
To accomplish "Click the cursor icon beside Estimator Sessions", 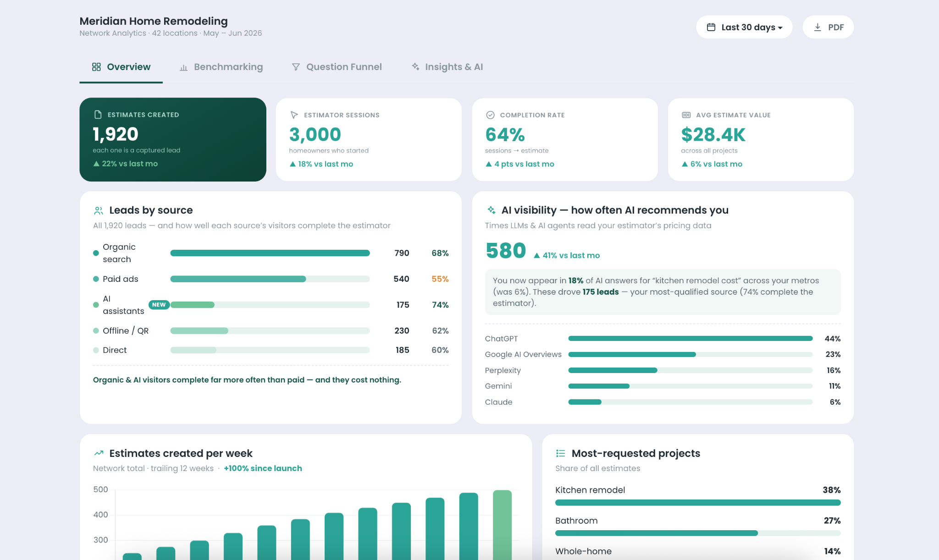I will point(294,115).
